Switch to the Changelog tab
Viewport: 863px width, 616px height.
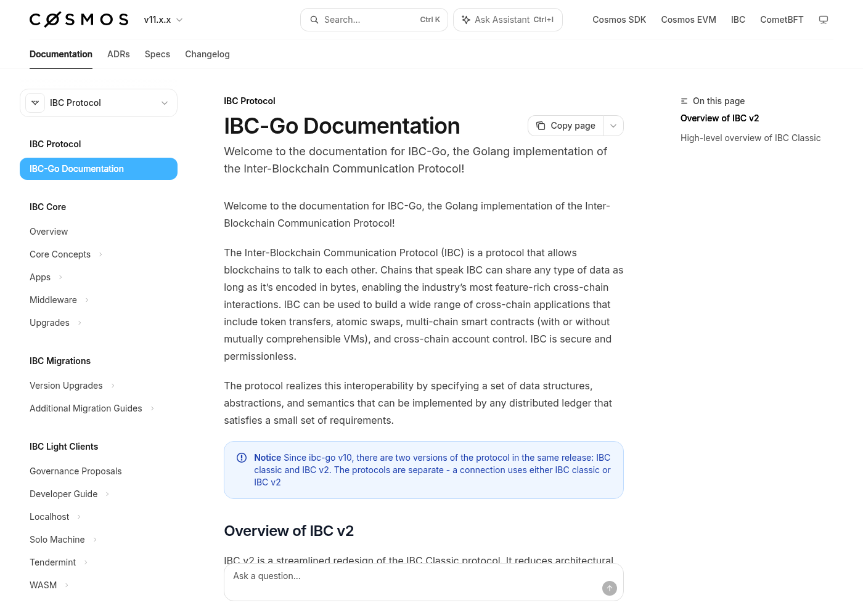tap(207, 54)
